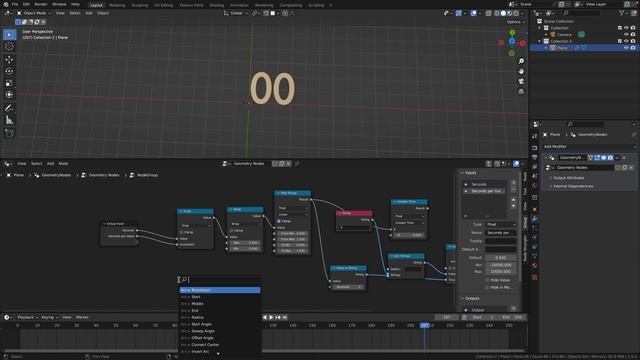Toggle camera view icon in viewport

point(521,82)
